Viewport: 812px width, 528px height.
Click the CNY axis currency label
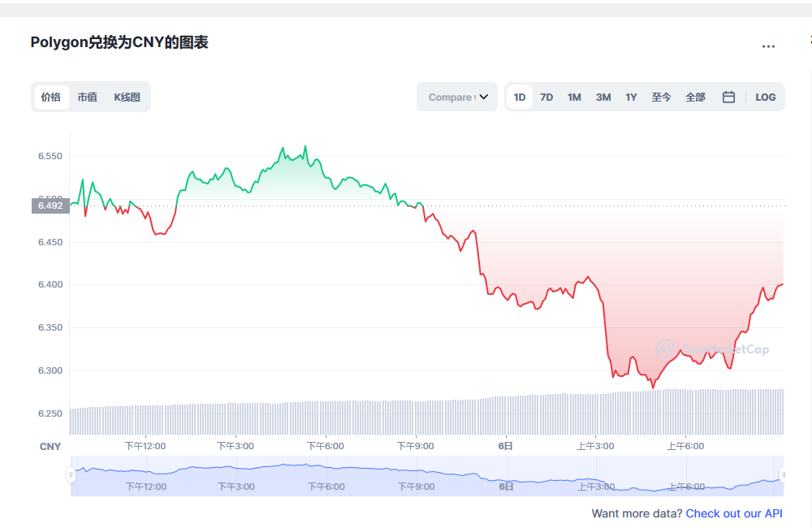[x=50, y=447]
